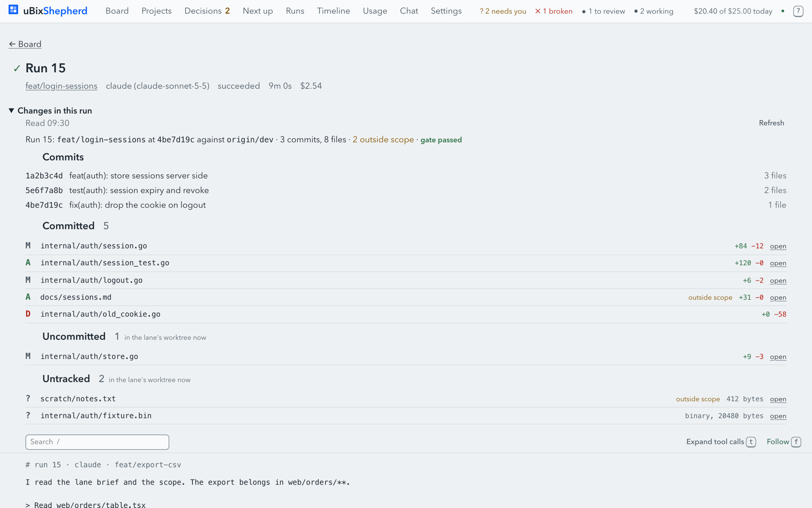Show the 1 broken status
The image size is (812, 508).
pos(554,11)
